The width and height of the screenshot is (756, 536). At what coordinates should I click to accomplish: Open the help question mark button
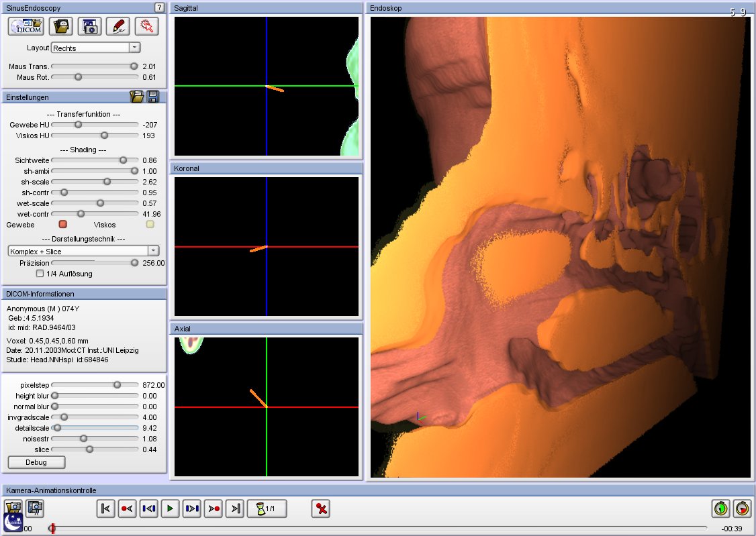[x=159, y=7]
